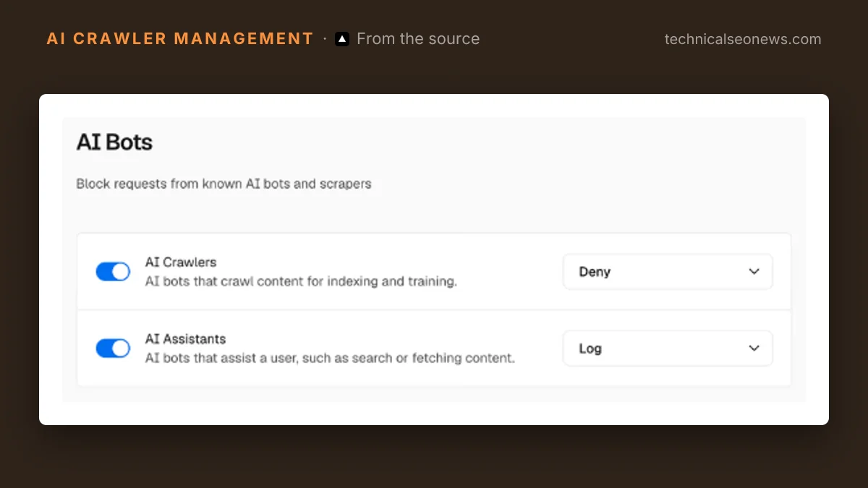
Task: Click the technicalseonews.com text
Action: (743, 39)
